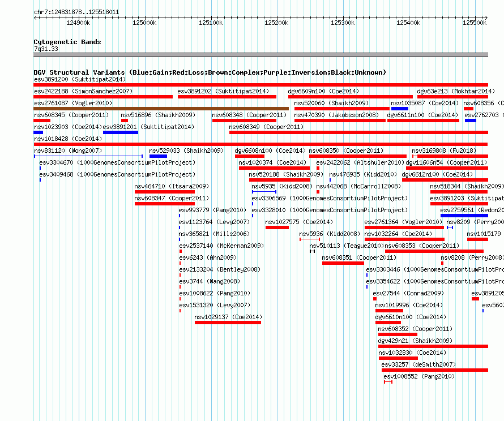Click nsv365821 (Mills2006) label

tap(215, 234)
